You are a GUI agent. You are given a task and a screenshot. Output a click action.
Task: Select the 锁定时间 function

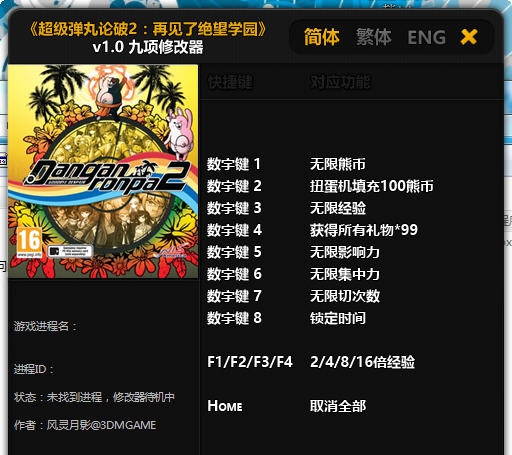338,318
